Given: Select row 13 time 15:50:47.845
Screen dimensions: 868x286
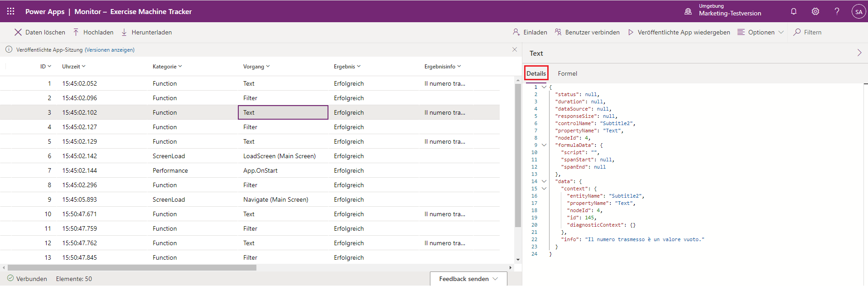Looking at the screenshot, I should pyautogui.click(x=80, y=257).
